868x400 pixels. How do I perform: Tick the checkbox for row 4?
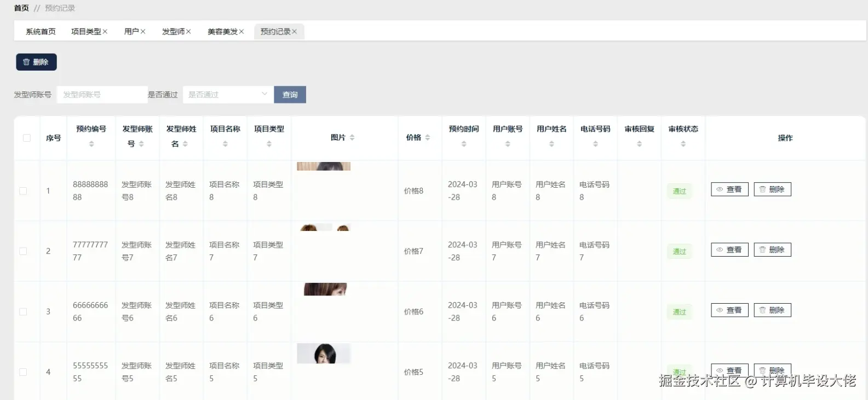23,372
